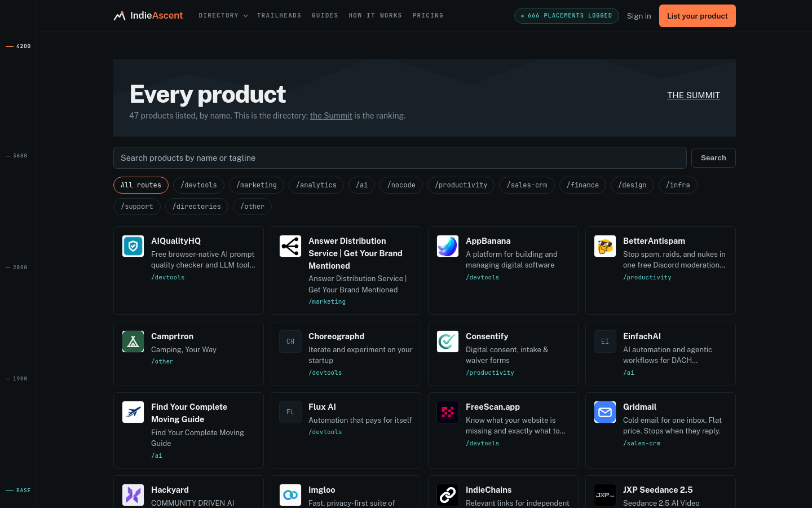Go to Guides in the navigation
Image resolution: width=812 pixels, height=508 pixels.
pos(325,16)
